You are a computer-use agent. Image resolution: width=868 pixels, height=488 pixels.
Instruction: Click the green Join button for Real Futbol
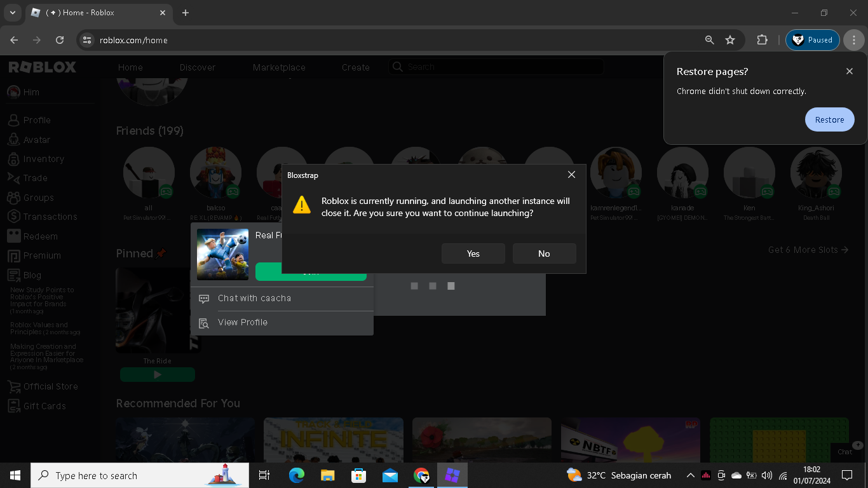[311, 272]
